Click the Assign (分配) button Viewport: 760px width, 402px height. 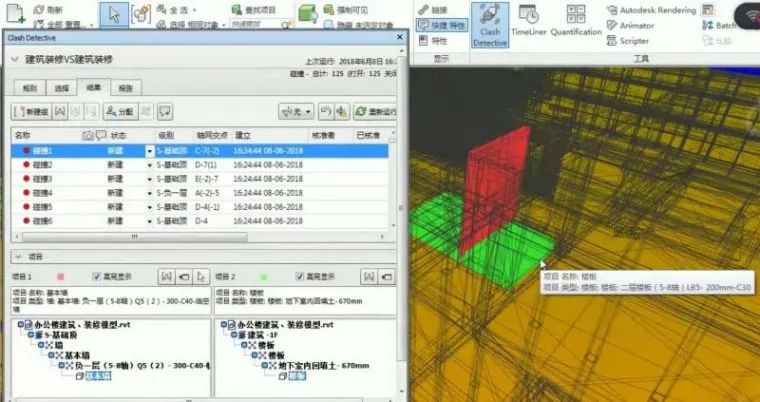pos(120,112)
